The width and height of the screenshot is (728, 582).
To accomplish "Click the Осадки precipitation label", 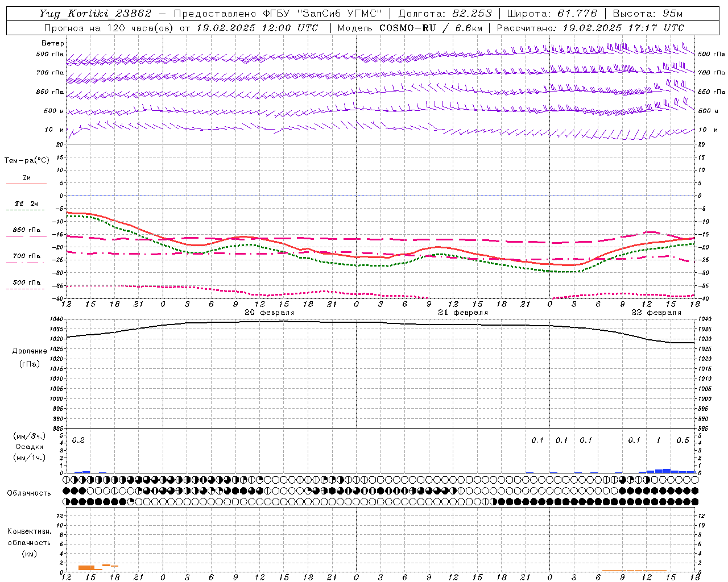I will click(30, 447).
